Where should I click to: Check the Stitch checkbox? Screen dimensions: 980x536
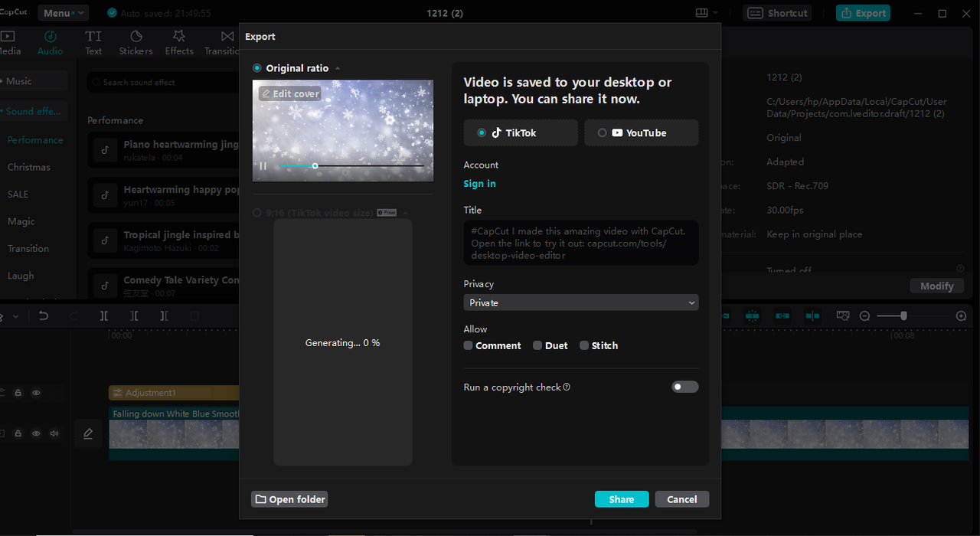point(584,345)
